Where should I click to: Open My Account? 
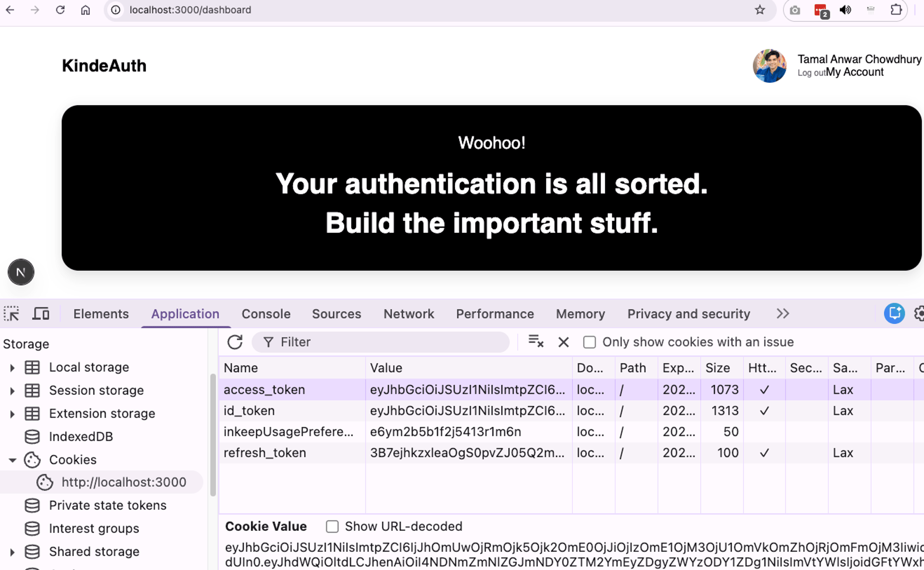(854, 72)
